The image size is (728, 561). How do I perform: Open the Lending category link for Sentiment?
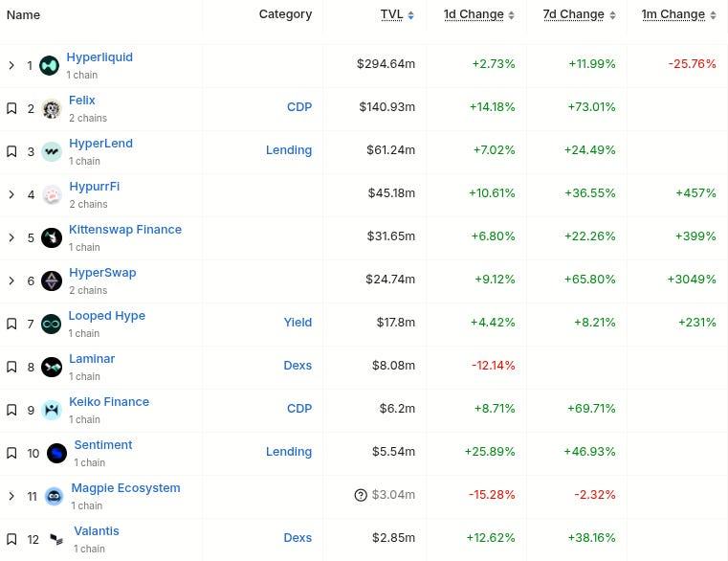[289, 452]
